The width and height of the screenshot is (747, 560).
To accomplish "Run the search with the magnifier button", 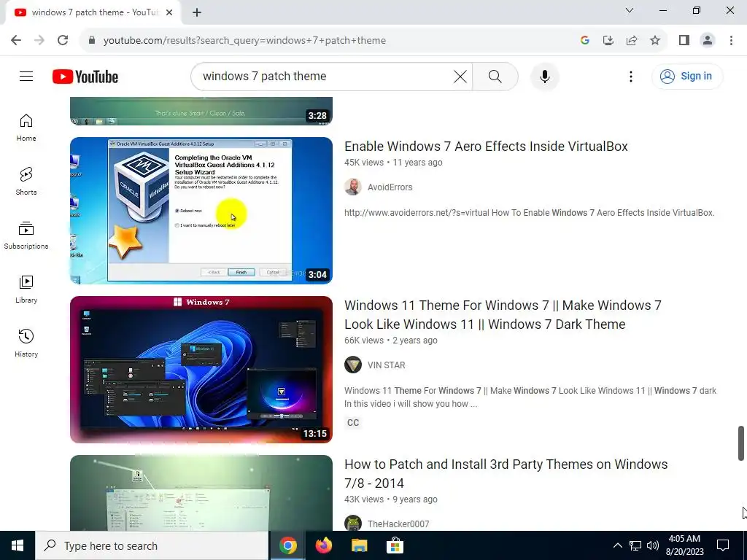I will (x=495, y=76).
